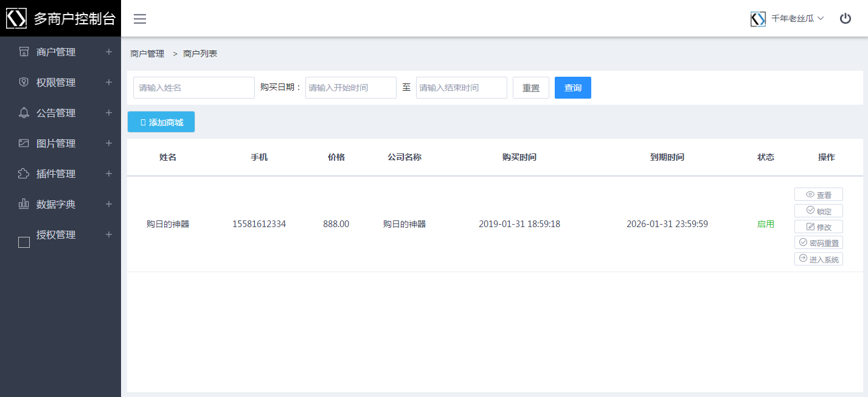Click the 添加商城 add button
This screenshot has width=868, height=397.
(x=161, y=122)
